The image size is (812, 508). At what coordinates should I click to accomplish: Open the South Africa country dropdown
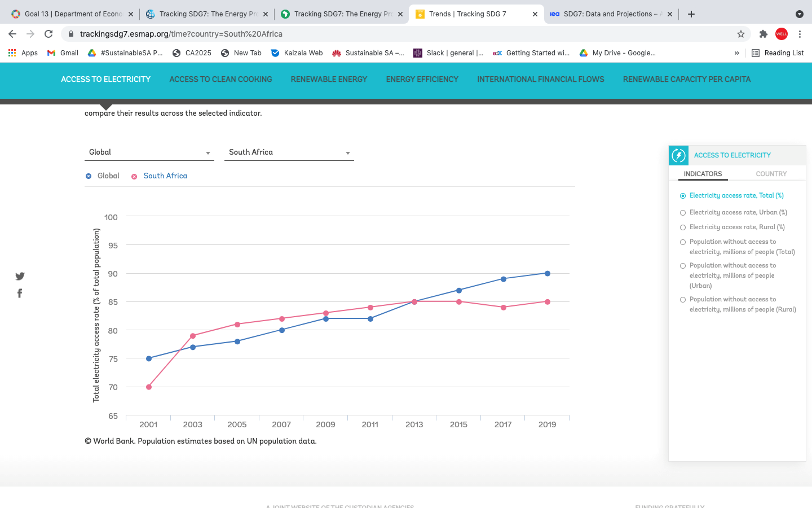[289, 152]
